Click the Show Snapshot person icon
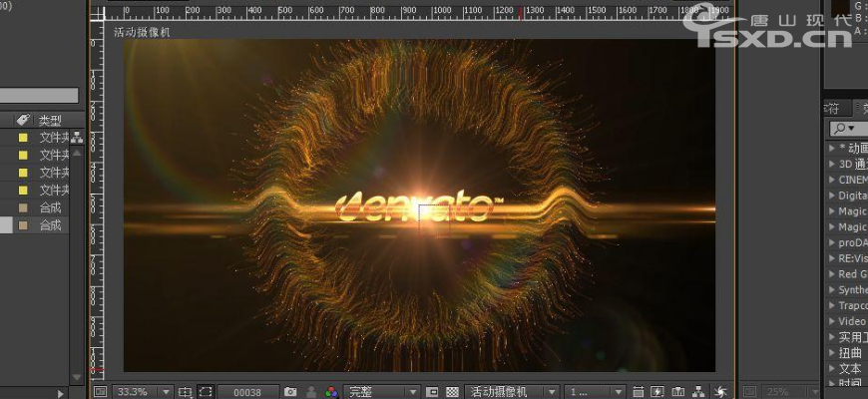 tap(311, 392)
